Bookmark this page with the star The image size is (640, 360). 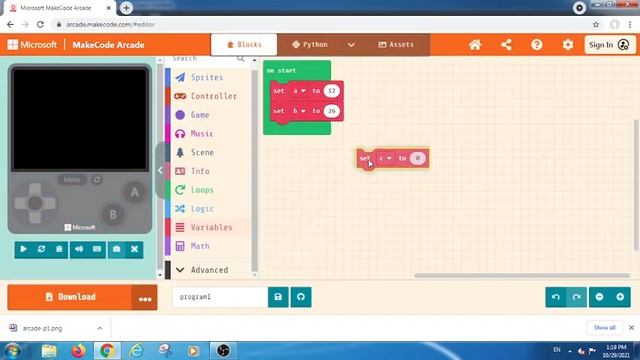[596, 24]
